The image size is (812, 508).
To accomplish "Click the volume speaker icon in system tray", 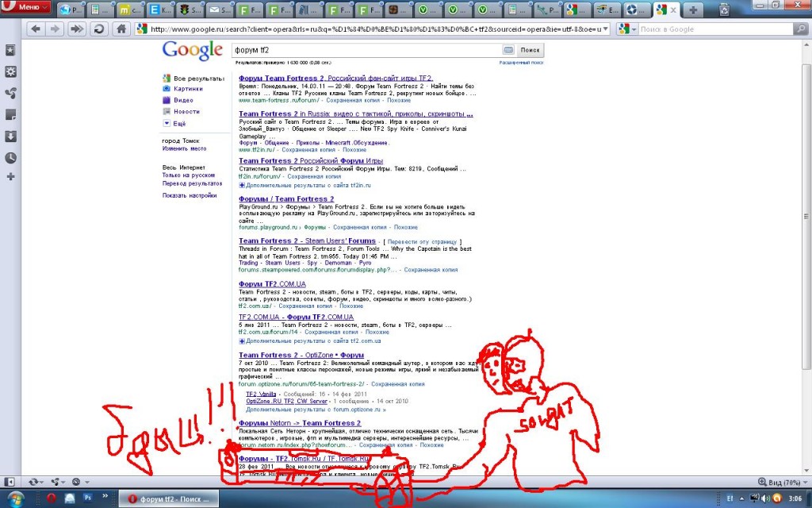I will point(765,498).
